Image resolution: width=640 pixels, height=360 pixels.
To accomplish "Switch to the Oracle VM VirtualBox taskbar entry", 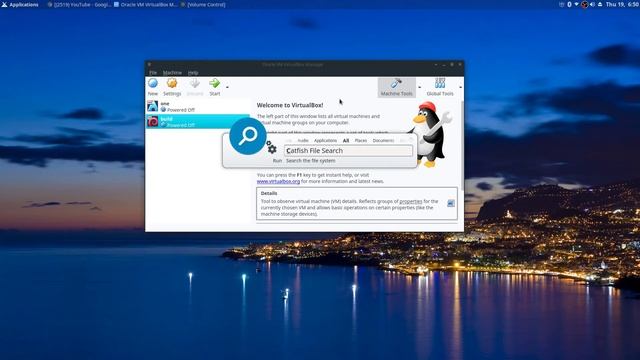I will pyautogui.click(x=145, y=4).
